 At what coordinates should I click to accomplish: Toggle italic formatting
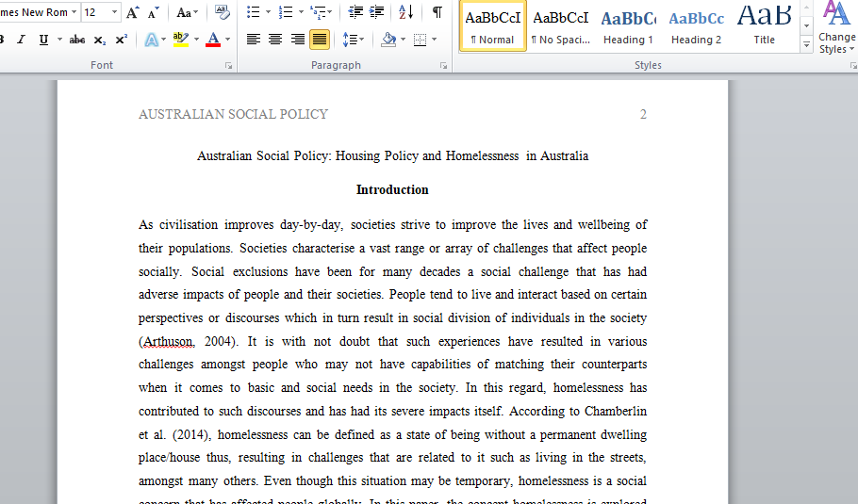22,40
